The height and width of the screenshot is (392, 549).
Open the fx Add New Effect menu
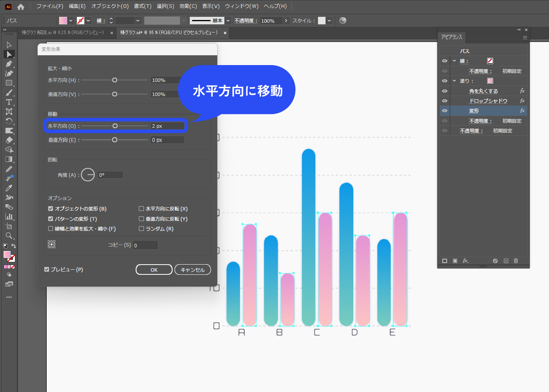465,261
